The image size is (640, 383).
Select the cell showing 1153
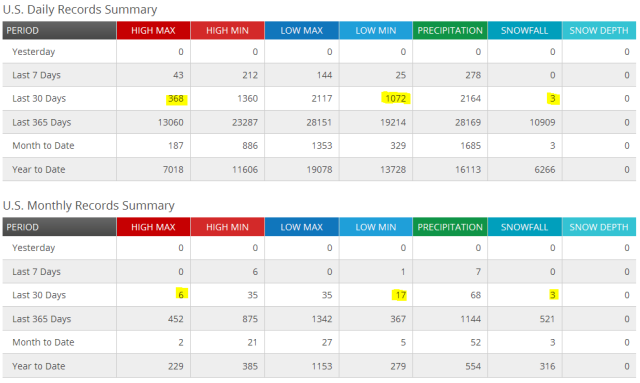point(302,366)
